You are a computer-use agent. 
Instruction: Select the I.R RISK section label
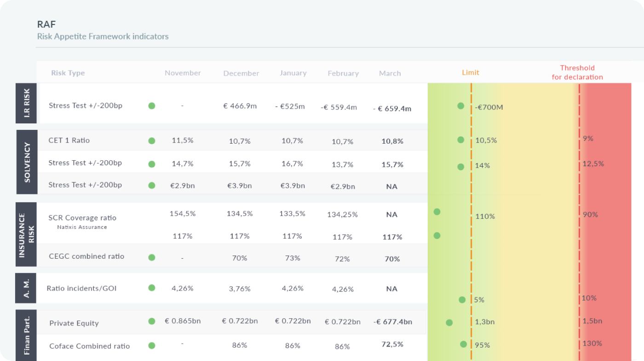tap(27, 103)
